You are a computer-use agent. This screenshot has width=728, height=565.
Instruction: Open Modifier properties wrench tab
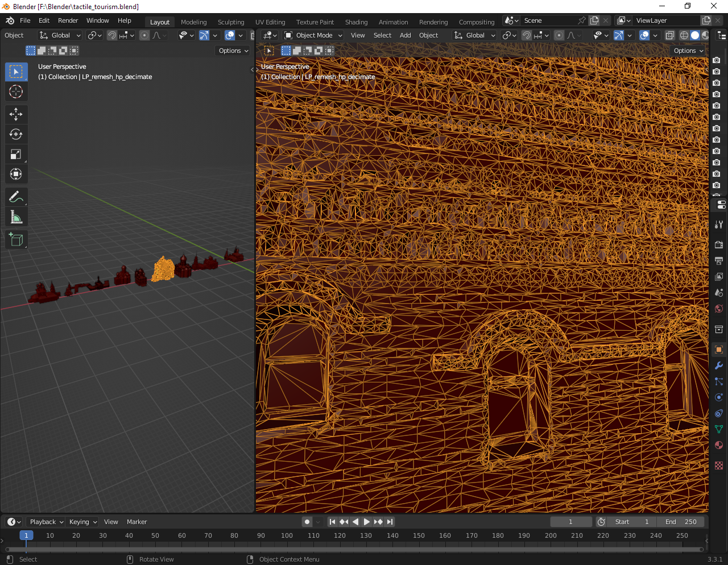click(719, 365)
